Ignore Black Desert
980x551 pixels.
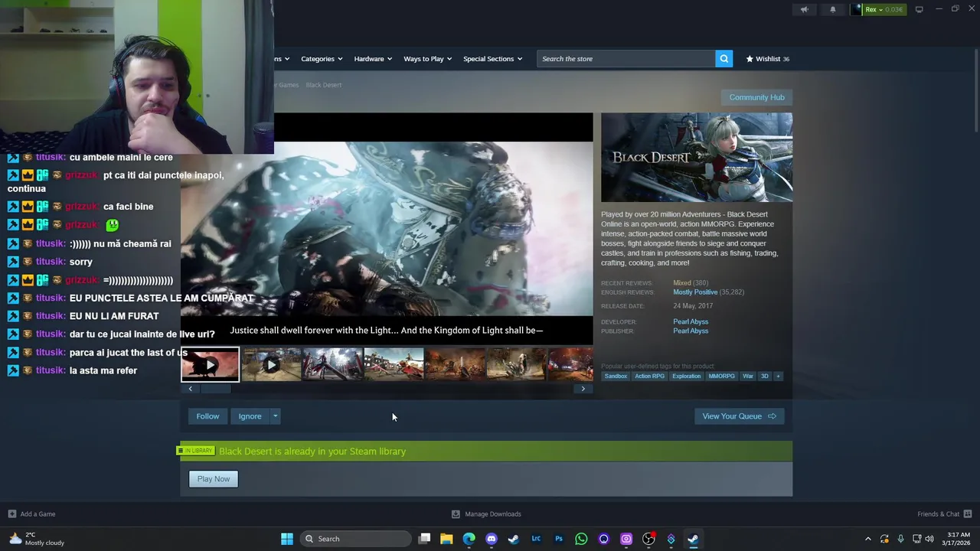point(250,416)
